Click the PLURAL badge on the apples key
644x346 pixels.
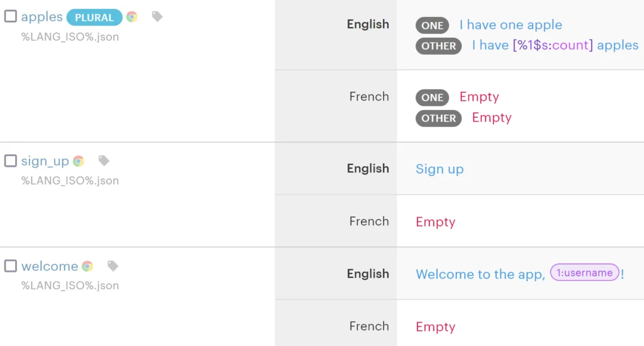click(x=94, y=18)
